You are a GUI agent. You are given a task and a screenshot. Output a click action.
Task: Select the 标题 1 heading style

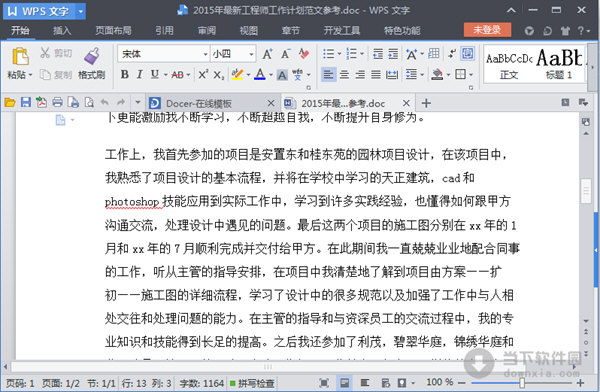pos(559,65)
